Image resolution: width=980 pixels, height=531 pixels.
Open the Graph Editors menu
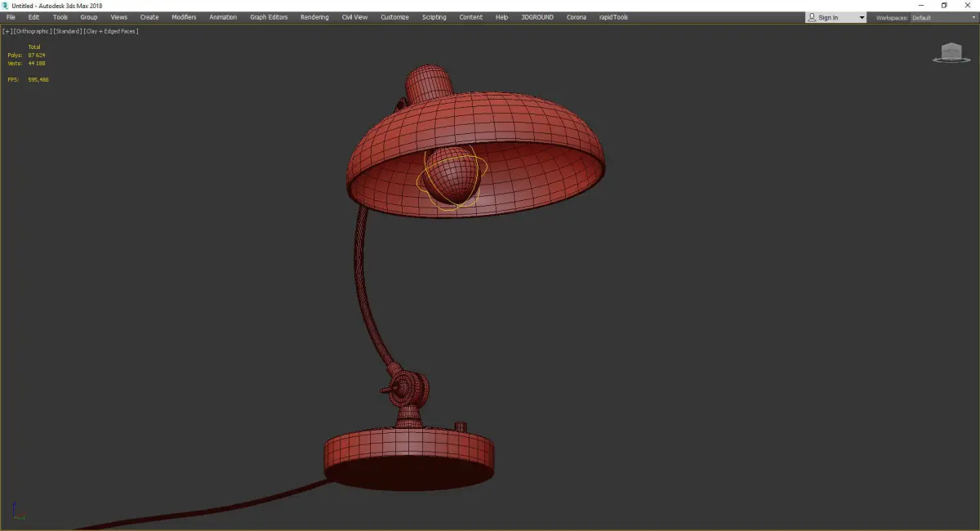pos(269,17)
